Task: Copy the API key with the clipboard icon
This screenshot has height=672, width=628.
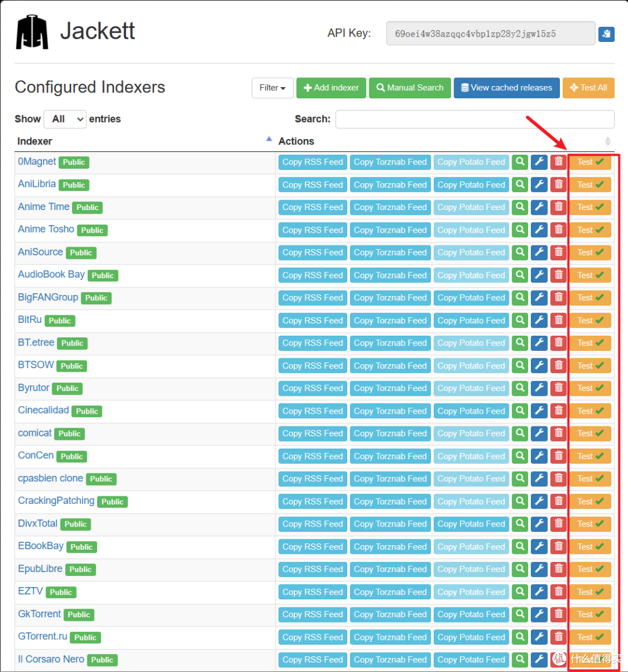Action: point(606,34)
